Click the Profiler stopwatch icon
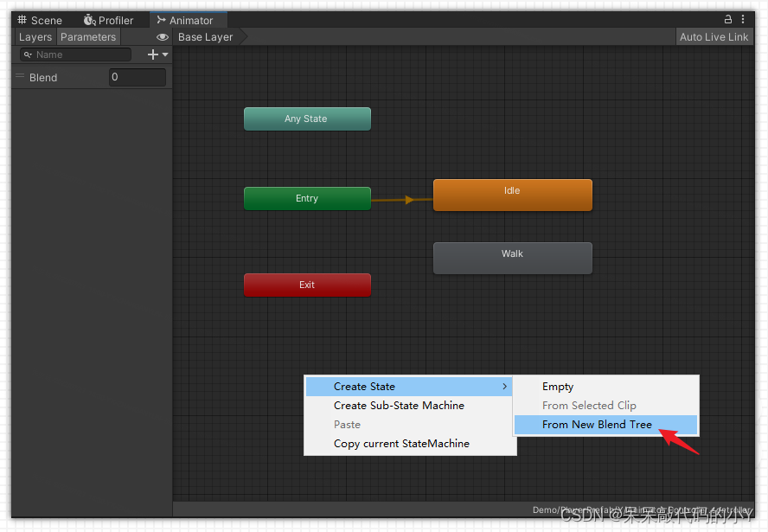Image resolution: width=768 pixels, height=532 pixels. (x=89, y=20)
